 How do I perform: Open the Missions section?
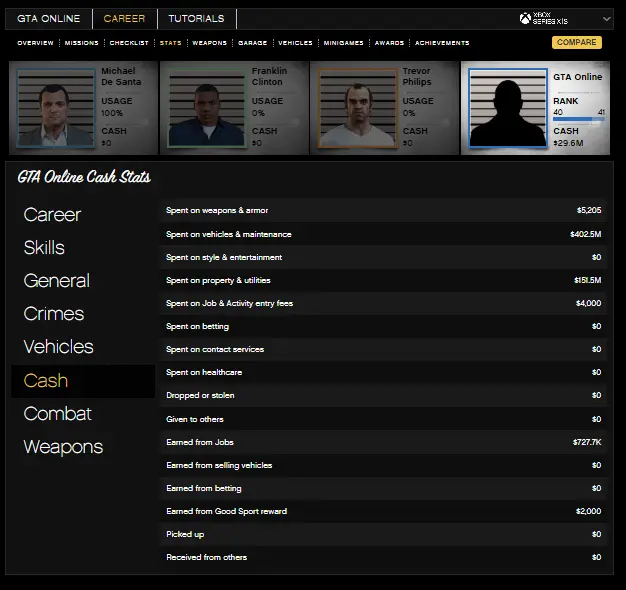pos(82,43)
